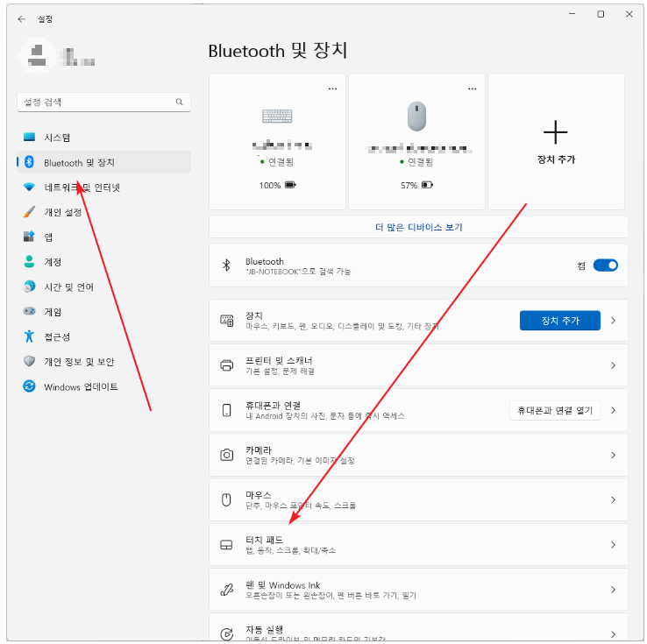Click the Apps icon in sidebar

[x=29, y=237]
